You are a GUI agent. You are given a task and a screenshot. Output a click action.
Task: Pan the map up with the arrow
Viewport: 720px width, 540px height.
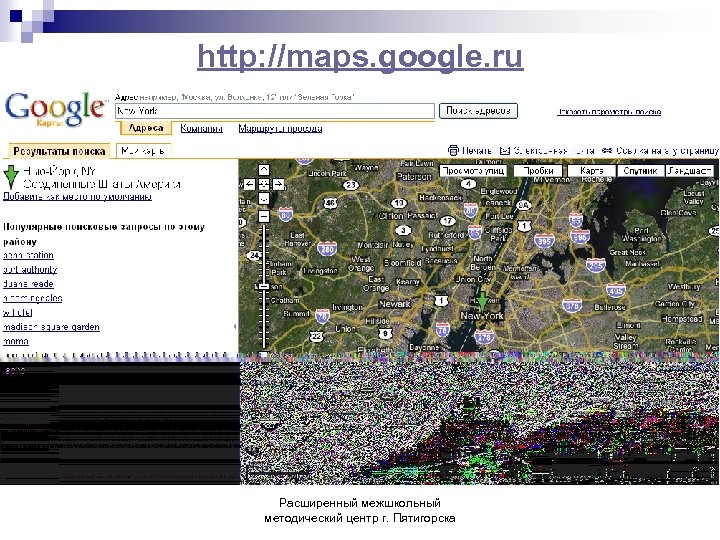(264, 170)
